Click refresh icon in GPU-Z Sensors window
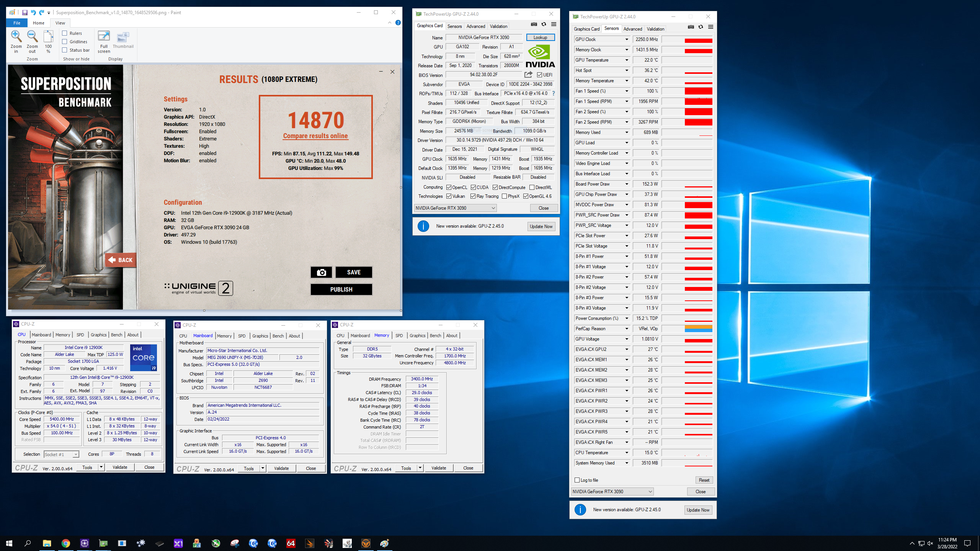Screen dimensions: 980x551 pos(701,27)
